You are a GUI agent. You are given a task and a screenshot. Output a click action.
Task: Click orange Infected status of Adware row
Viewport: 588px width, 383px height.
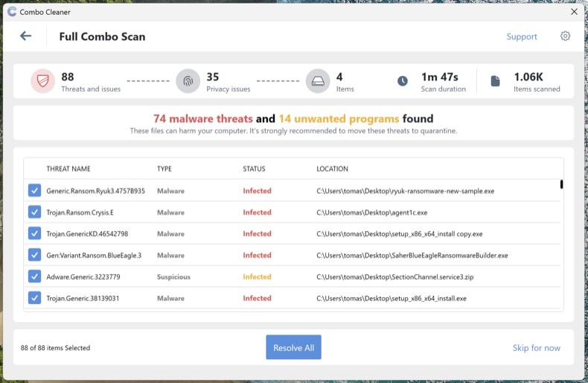click(x=257, y=276)
